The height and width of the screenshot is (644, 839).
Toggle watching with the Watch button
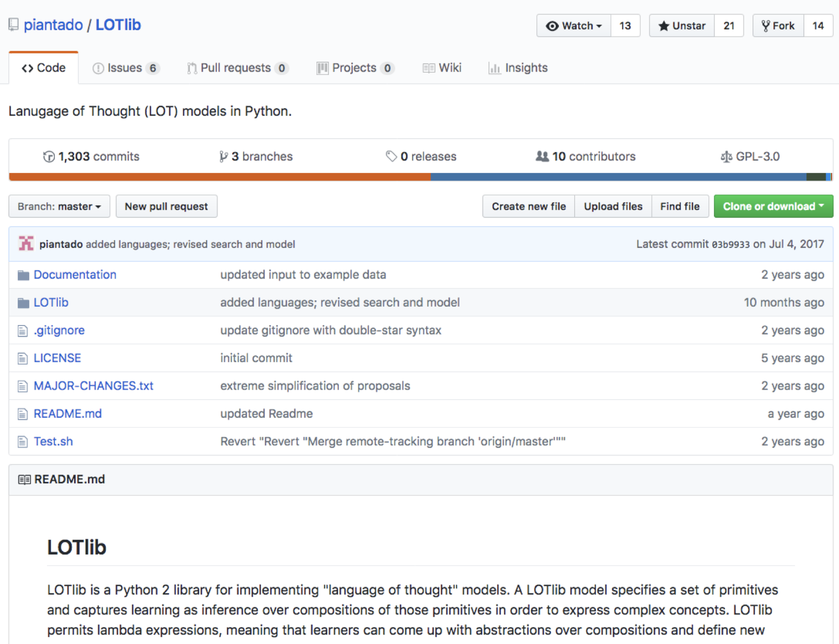573,25
